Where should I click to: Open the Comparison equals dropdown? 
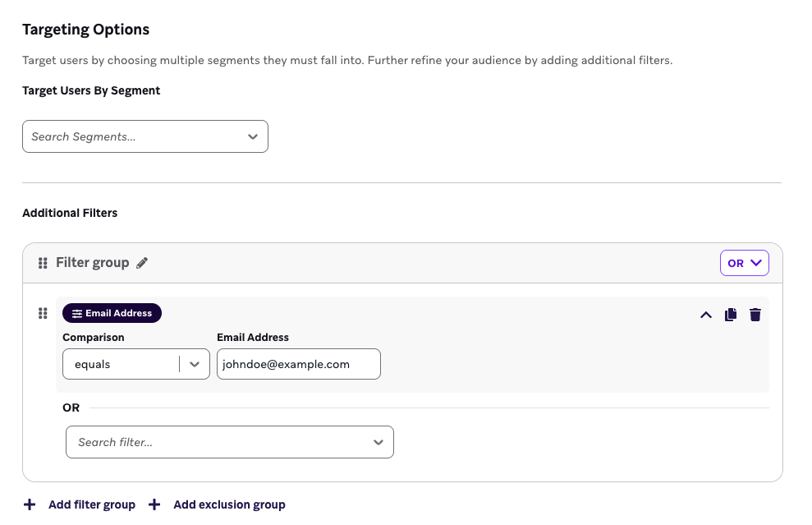[194, 364]
